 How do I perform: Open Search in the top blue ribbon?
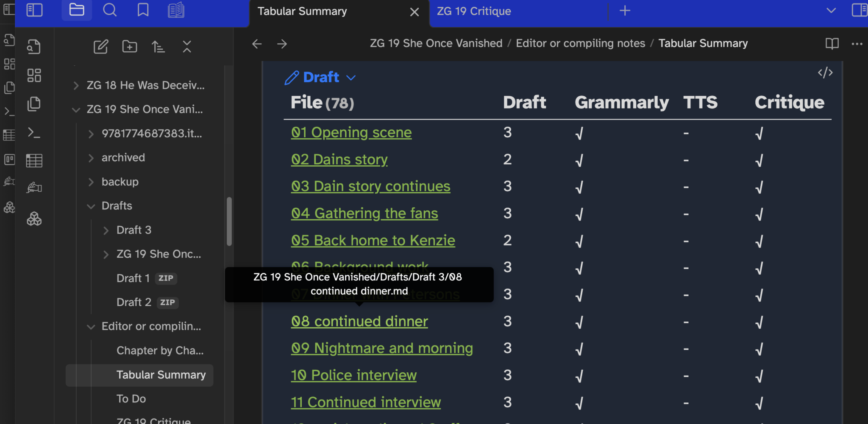point(110,10)
